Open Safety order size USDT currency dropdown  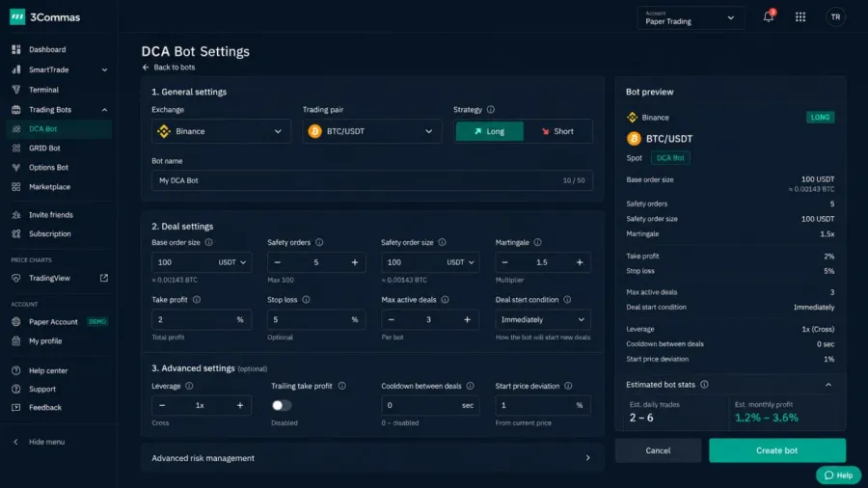(x=461, y=262)
